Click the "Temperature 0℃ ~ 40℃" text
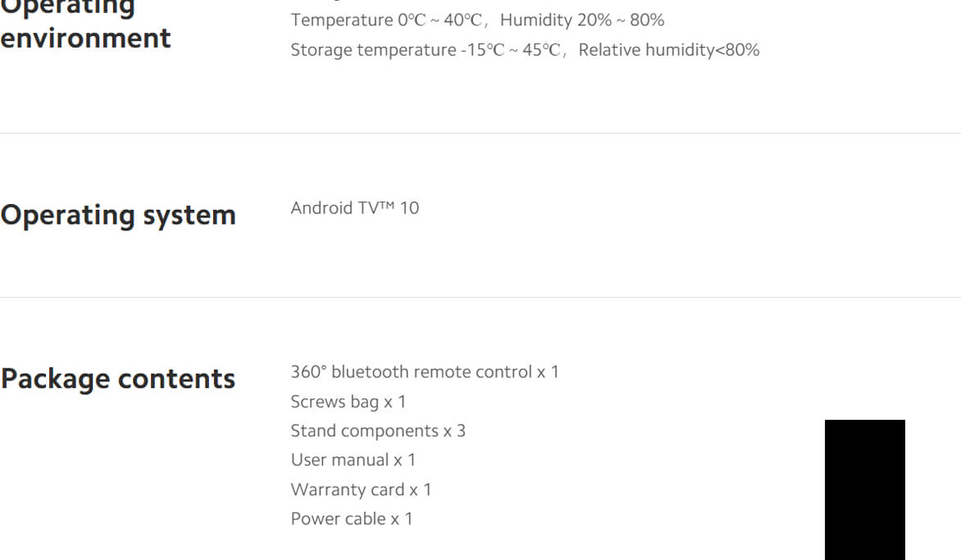Screen dimensions: 961x560 [386, 20]
